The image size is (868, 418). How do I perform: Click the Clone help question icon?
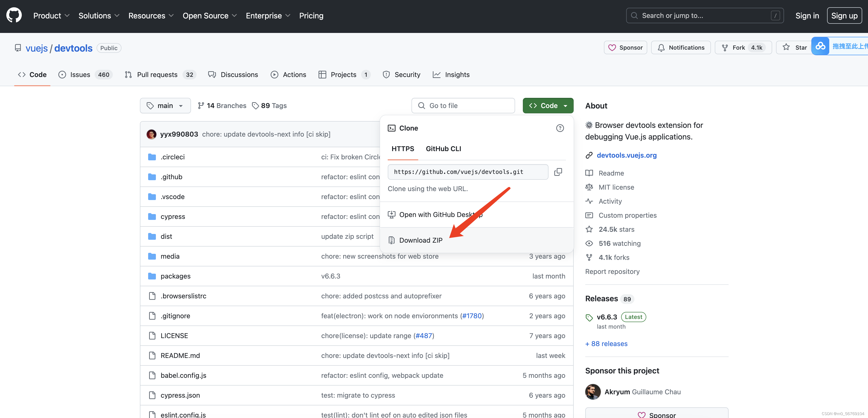click(560, 128)
